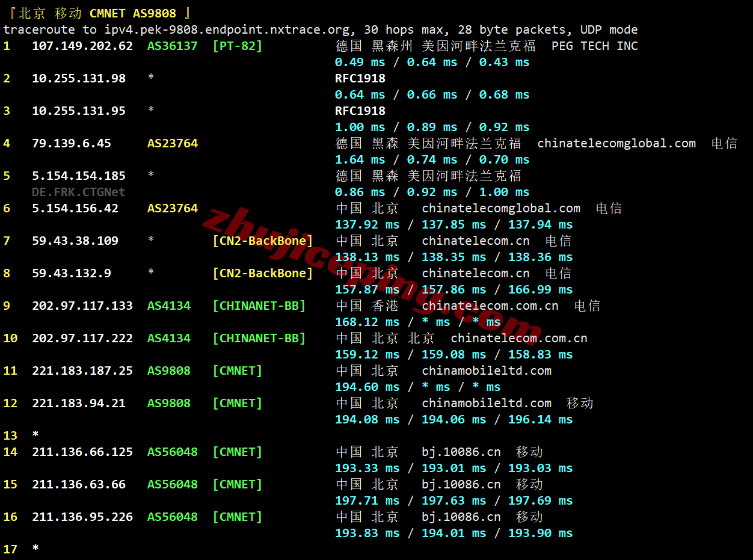Click the traceroute command line text

(x=321, y=29)
